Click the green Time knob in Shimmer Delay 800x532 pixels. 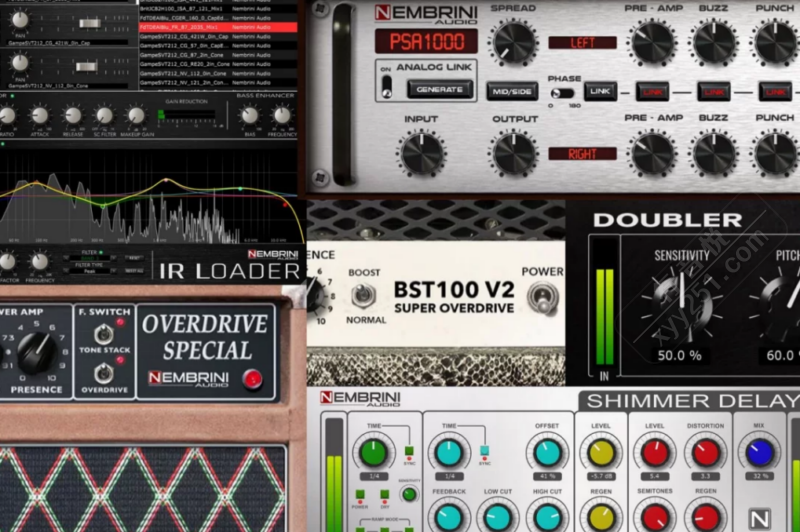pyautogui.click(x=373, y=453)
